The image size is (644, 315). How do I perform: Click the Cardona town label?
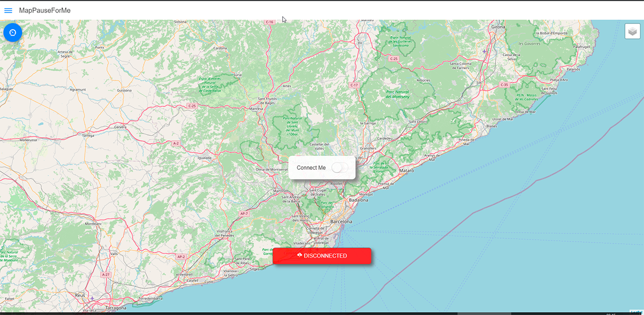tap(220, 48)
